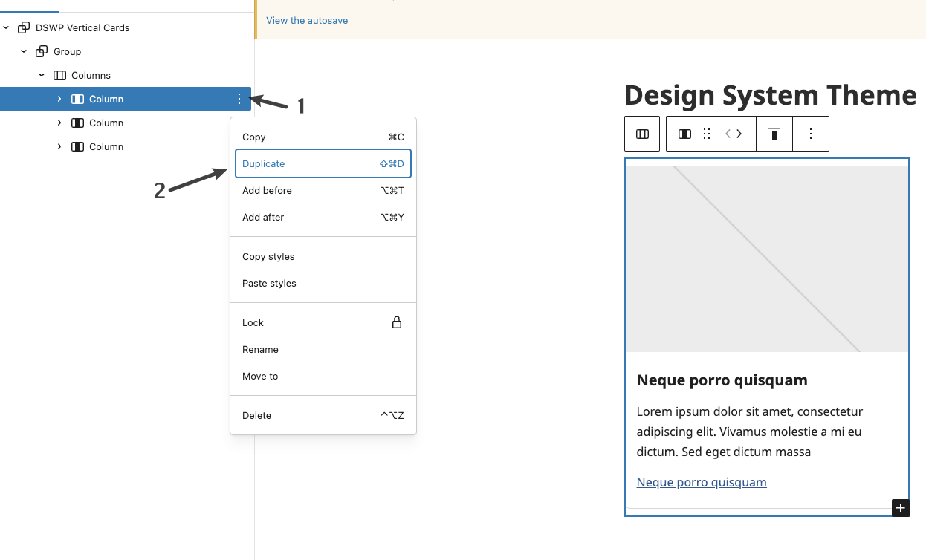Click the highlighted Column block icon in list
926x560 pixels.
click(77, 99)
